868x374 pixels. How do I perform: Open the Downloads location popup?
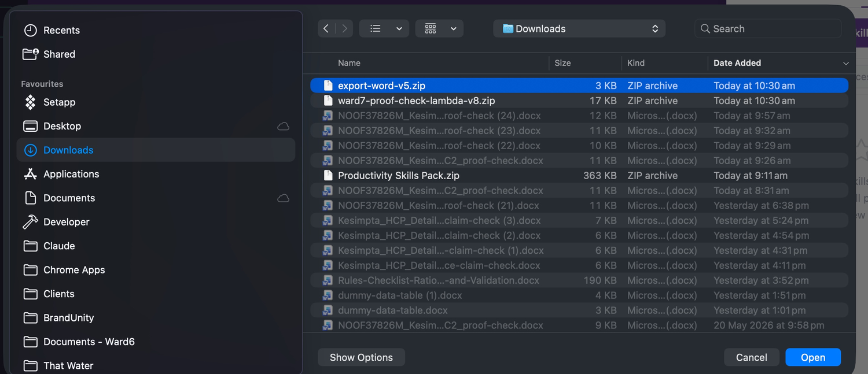(579, 28)
